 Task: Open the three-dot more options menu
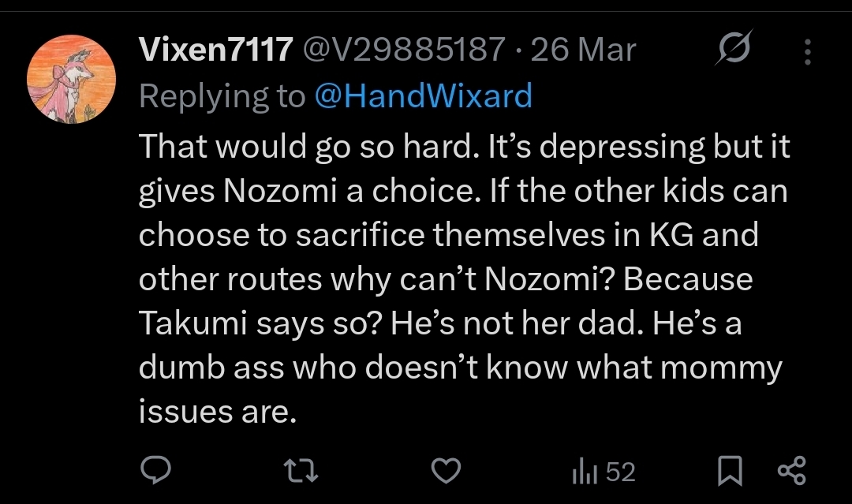(808, 51)
